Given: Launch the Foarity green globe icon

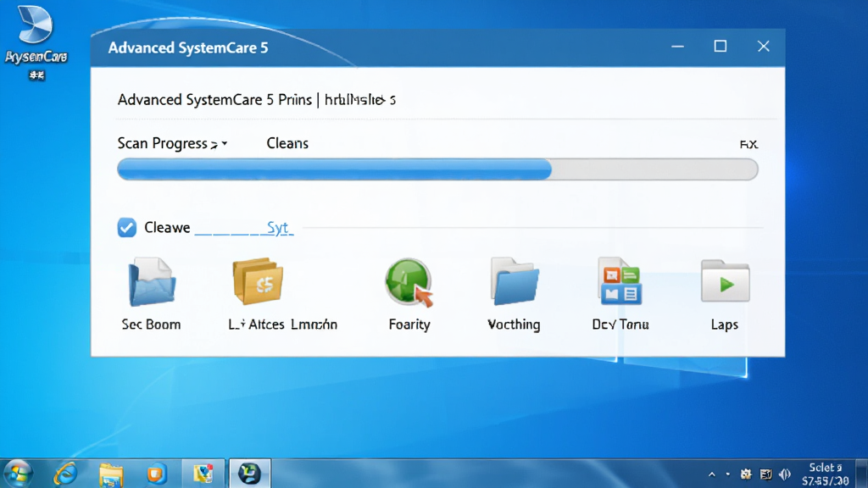Looking at the screenshot, I should (x=409, y=282).
